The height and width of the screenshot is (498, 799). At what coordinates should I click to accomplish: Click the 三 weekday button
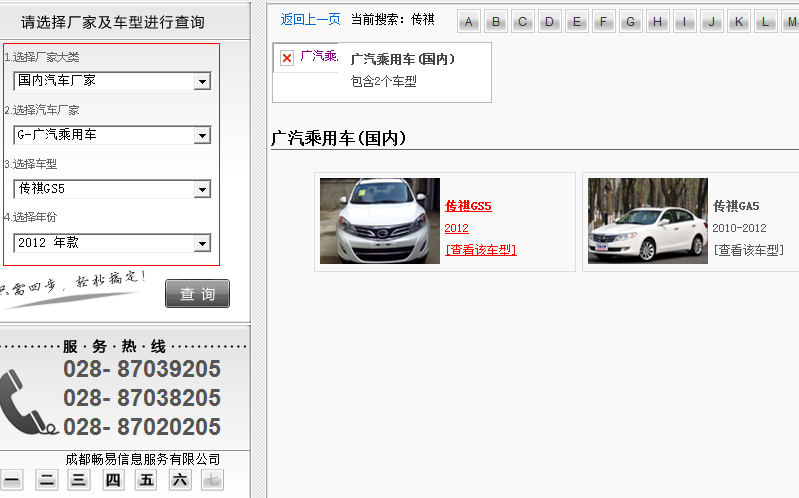click(x=78, y=480)
